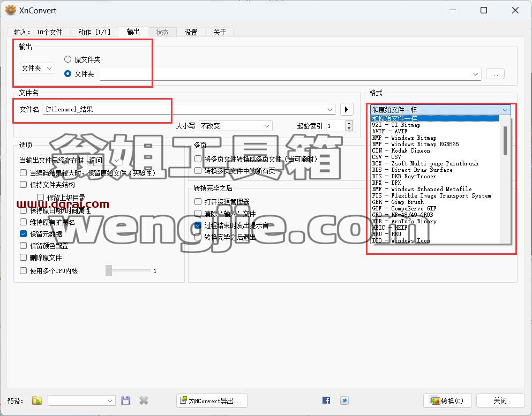The width and height of the screenshot is (532, 416).
Task: Uncheck 过程结束时发出提示音 checkbox
Action: (198, 225)
